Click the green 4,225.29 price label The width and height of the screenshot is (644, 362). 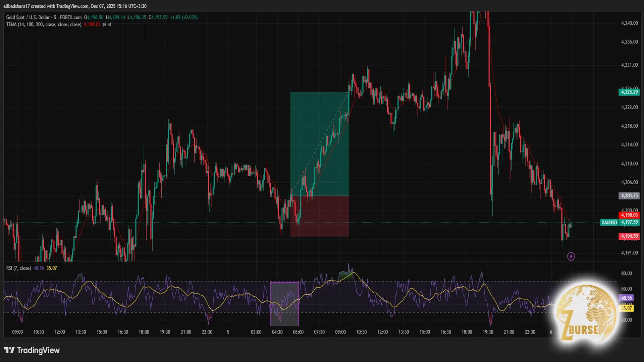[629, 92]
